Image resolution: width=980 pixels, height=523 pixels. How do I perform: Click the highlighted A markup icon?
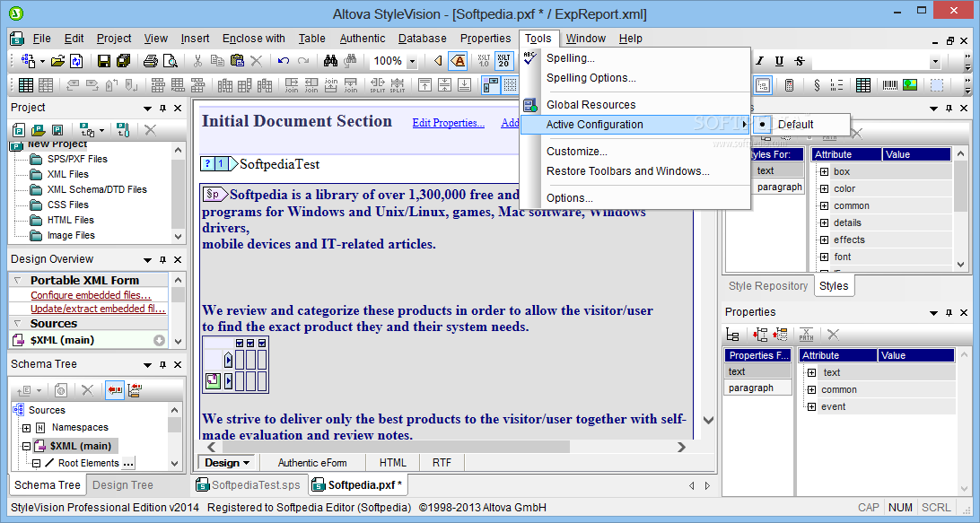tap(459, 61)
